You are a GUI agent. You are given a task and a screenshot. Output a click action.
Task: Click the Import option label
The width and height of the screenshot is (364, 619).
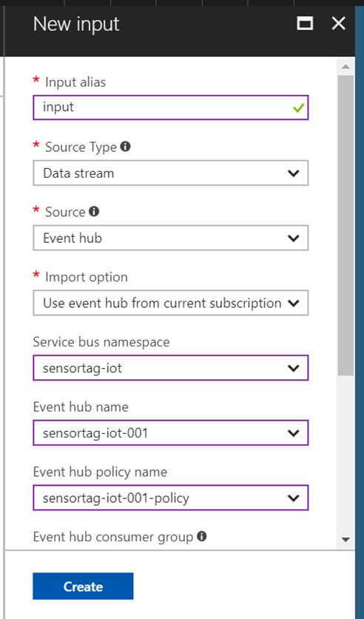pos(87,277)
